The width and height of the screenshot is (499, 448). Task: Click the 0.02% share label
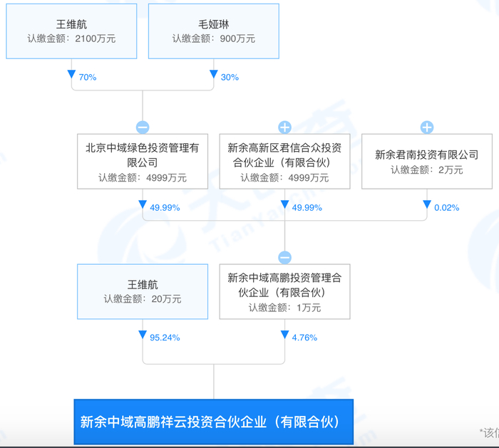(447, 208)
